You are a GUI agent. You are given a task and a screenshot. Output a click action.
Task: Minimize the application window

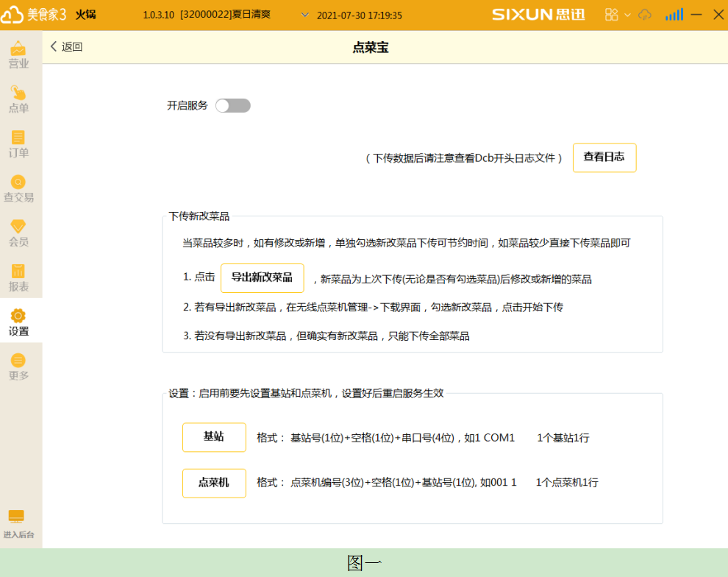click(x=696, y=15)
